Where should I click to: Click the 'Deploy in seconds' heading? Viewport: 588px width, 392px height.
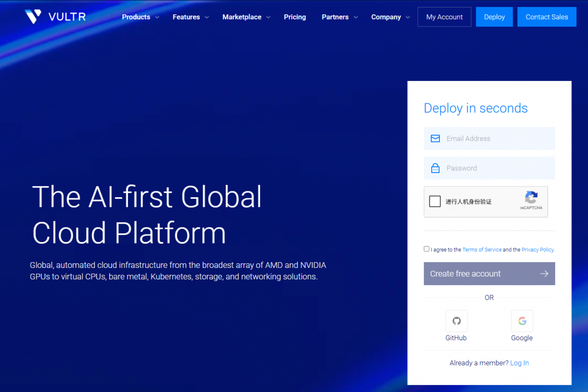point(475,108)
